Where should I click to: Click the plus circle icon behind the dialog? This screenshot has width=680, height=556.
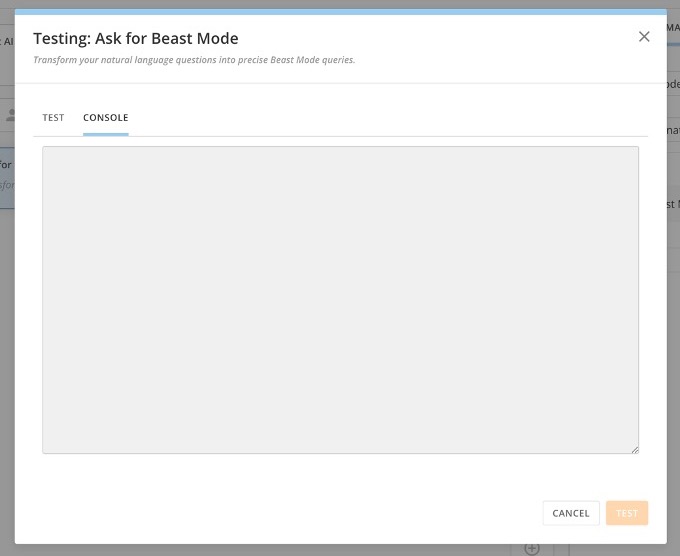(532, 549)
